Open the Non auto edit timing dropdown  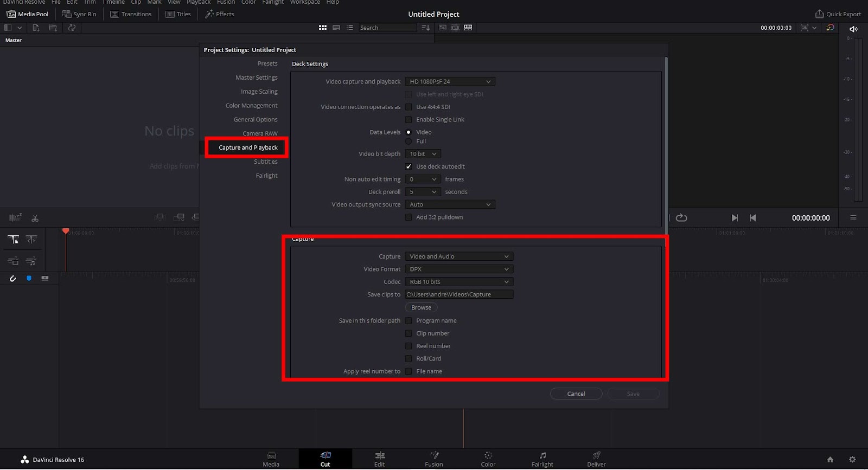(x=423, y=179)
